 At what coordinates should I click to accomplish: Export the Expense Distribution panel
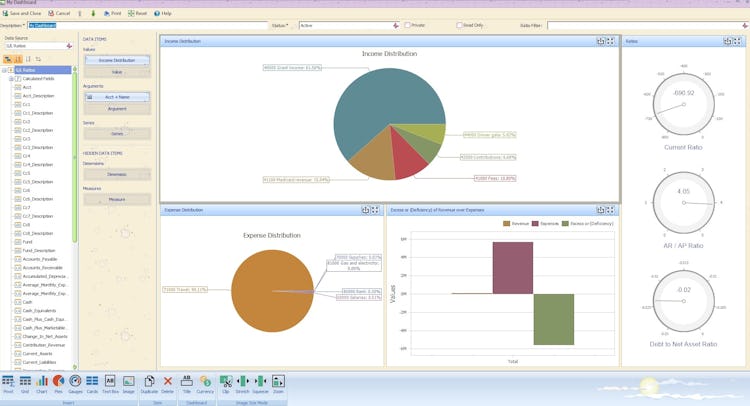pos(365,210)
